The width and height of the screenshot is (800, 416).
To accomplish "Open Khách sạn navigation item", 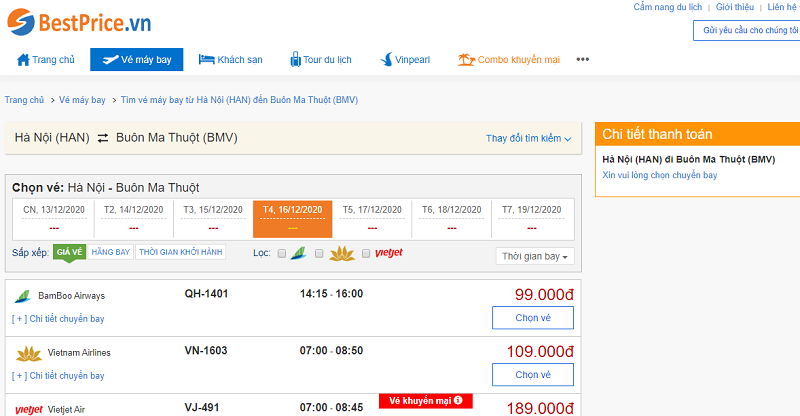I will 231,60.
